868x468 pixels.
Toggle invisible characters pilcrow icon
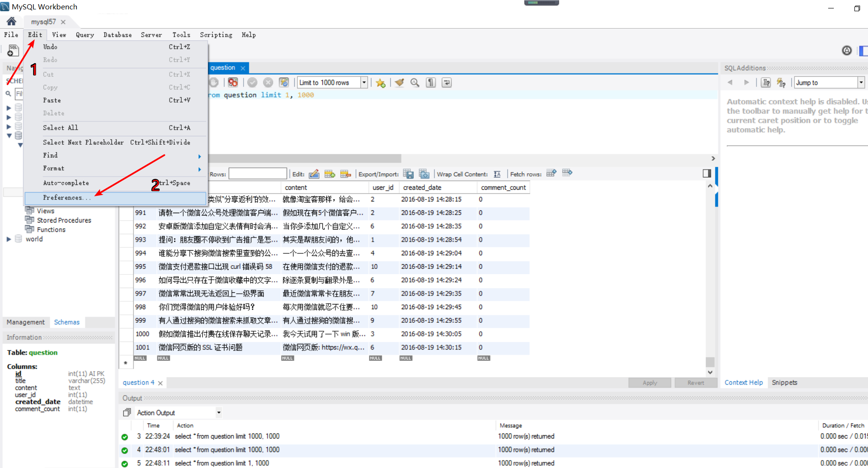[431, 82]
